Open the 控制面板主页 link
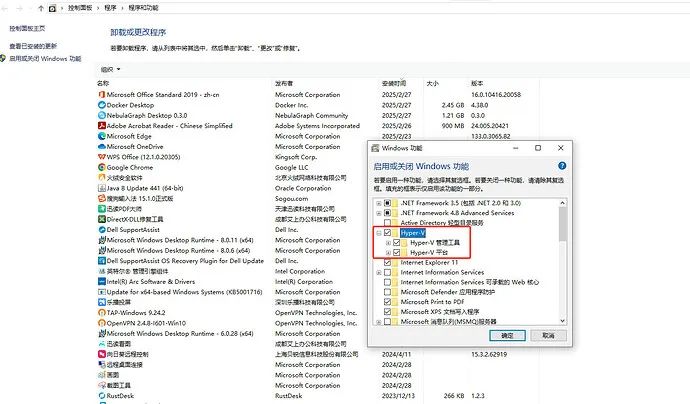 [27, 28]
